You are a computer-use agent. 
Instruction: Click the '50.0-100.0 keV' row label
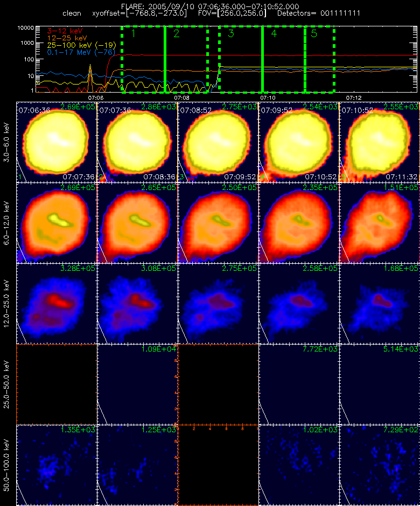click(x=7, y=466)
